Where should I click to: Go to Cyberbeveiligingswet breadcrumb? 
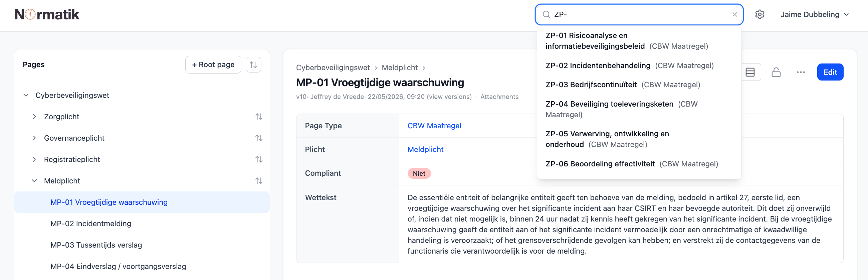click(333, 68)
